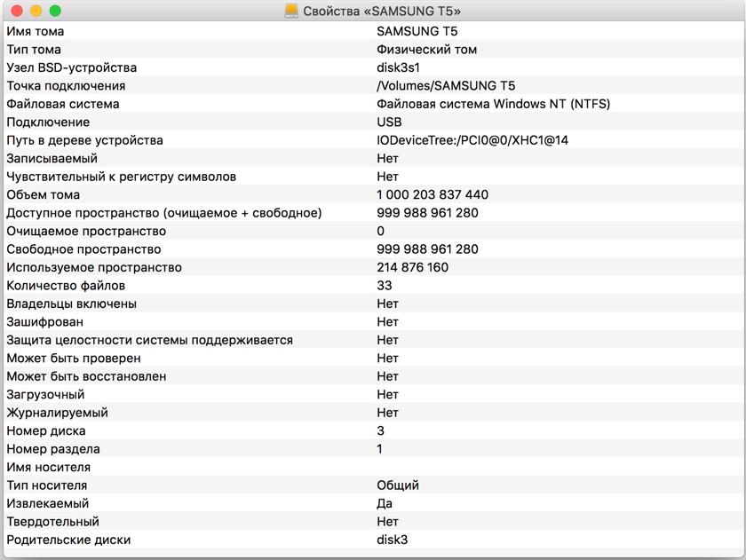Click "Нет" in the Загрузочный row
Screen dimensions: 746x560
pos(387,395)
